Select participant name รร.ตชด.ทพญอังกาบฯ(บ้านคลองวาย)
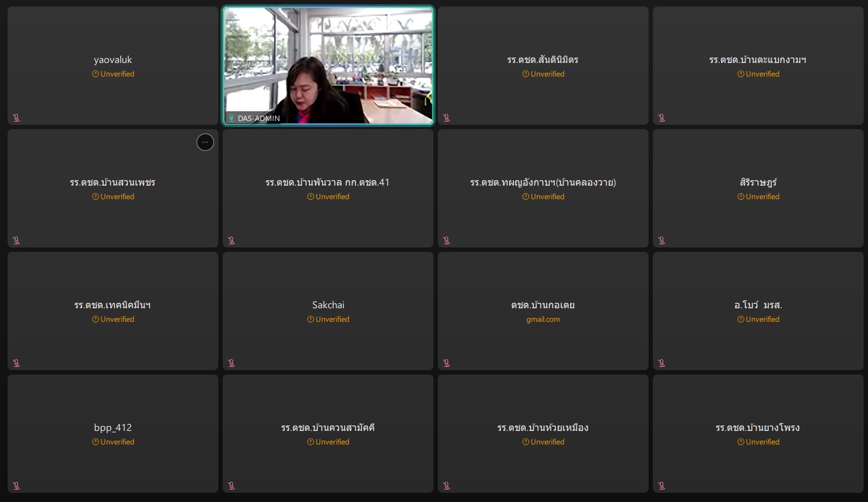The image size is (868, 502). (x=543, y=182)
